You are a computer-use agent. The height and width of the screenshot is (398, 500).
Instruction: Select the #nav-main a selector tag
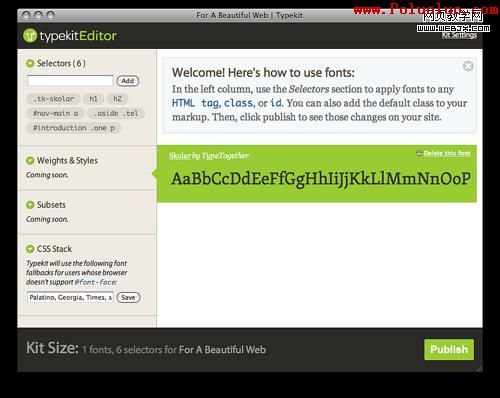point(55,113)
